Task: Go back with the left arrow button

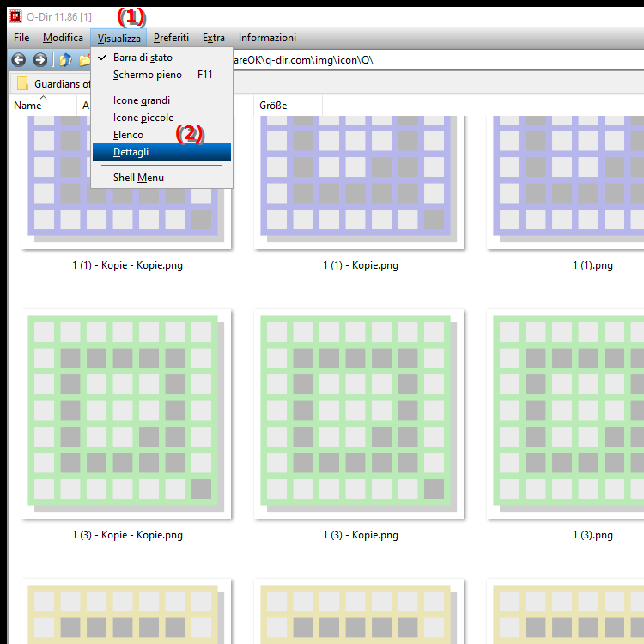Action: [19, 60]
